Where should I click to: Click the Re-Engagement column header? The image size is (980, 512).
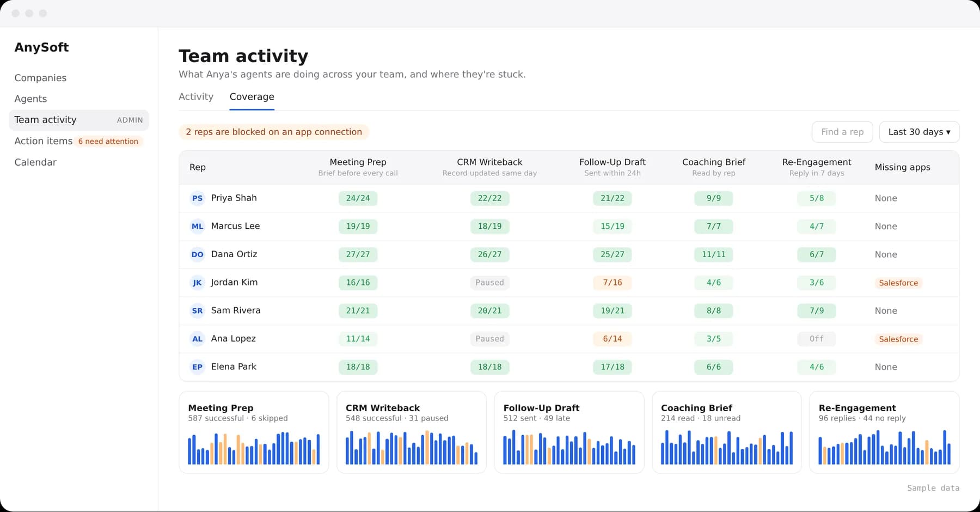click(817, 167)
